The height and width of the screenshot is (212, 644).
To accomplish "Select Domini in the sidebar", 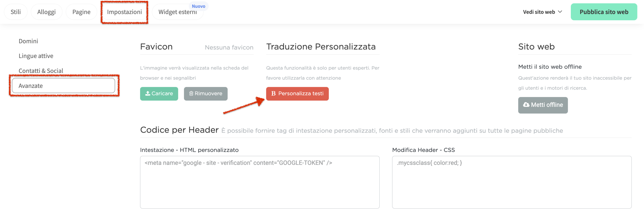I will click(x=28, y=41).
